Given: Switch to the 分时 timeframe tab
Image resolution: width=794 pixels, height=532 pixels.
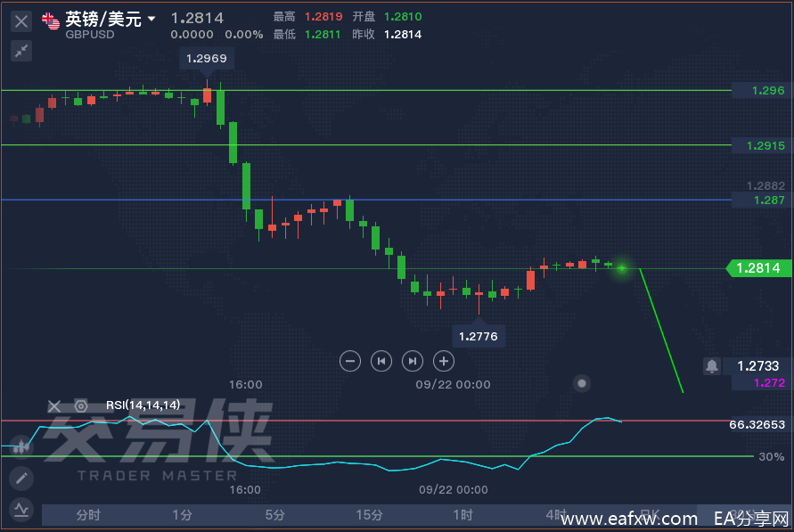Looking at the screenshot, I should pos(88,515).
